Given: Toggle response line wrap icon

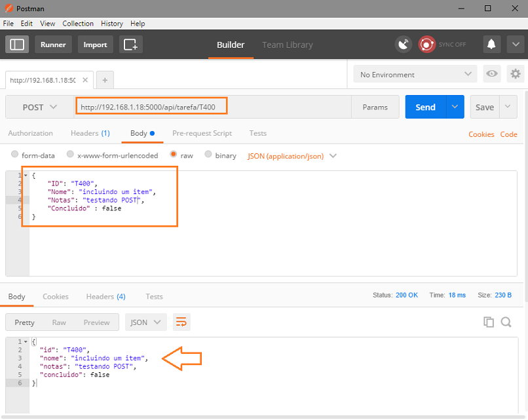Looking at the screenshot, I should (x=181, y=322).
